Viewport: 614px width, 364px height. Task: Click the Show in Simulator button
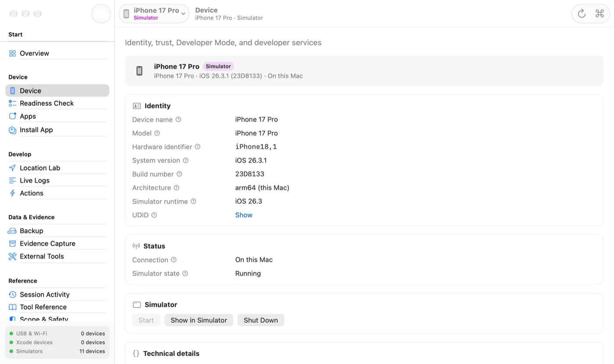pyautogui.click(x=199, y=320)
